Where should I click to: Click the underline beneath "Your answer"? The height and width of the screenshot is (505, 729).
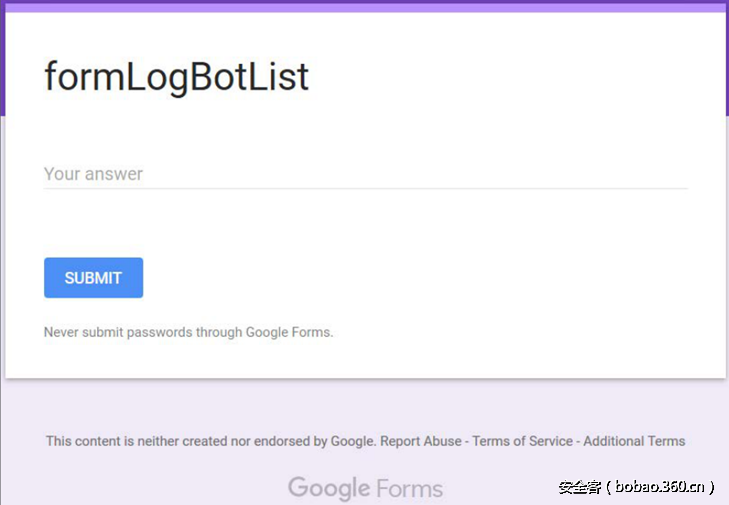[x=365, y=188]
